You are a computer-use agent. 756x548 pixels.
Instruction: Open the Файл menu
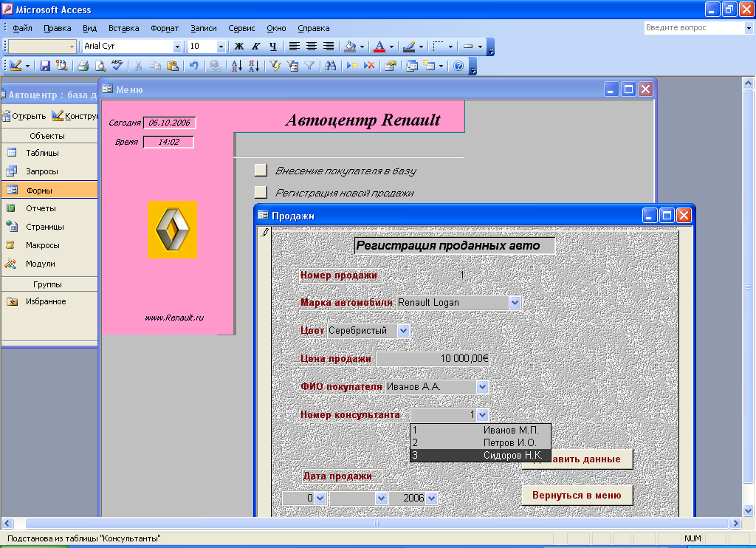22,28
